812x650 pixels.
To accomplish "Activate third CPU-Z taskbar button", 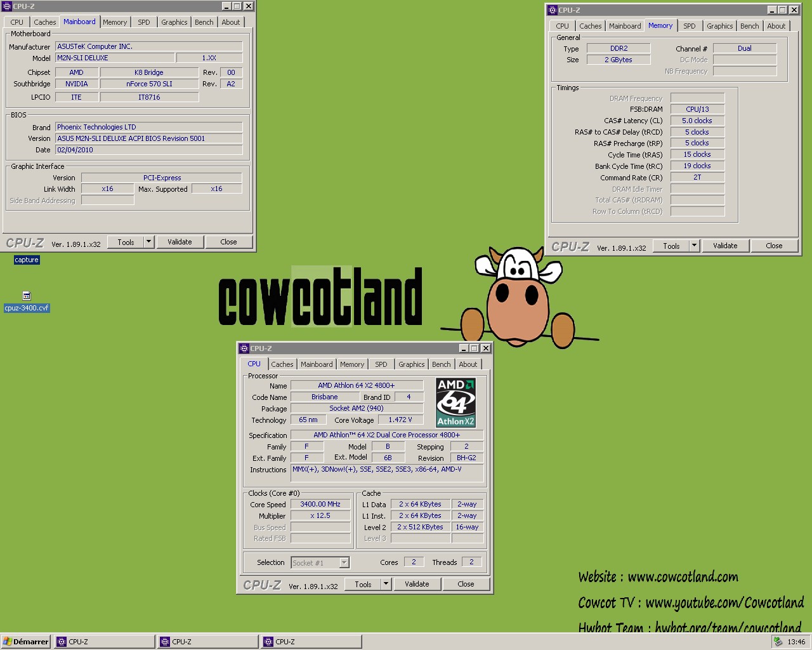I will [x=311, y=642].
